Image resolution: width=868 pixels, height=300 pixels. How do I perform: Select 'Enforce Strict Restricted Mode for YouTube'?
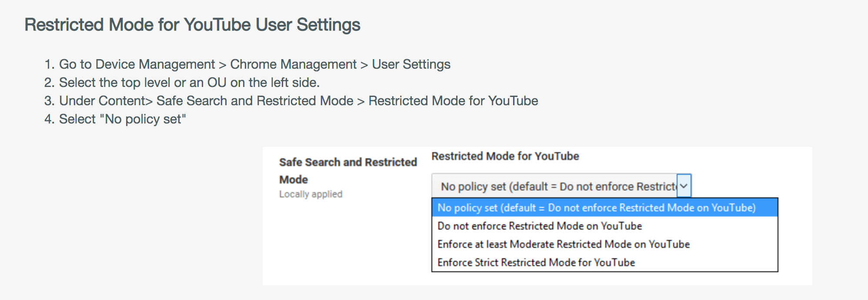(604, 263)
